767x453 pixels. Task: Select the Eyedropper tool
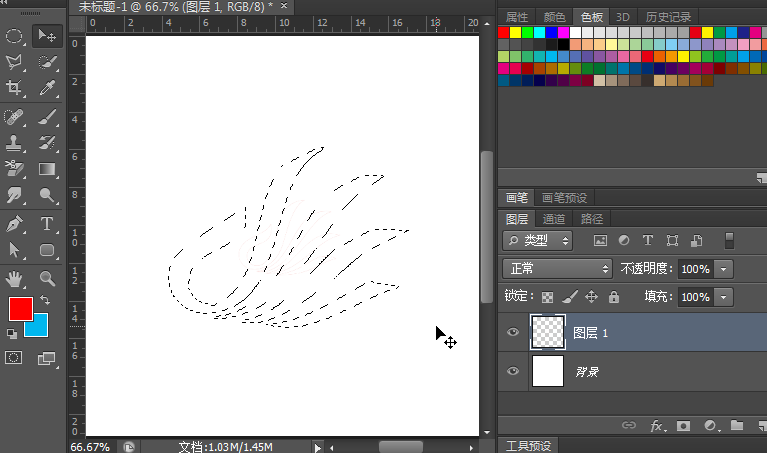46,89
